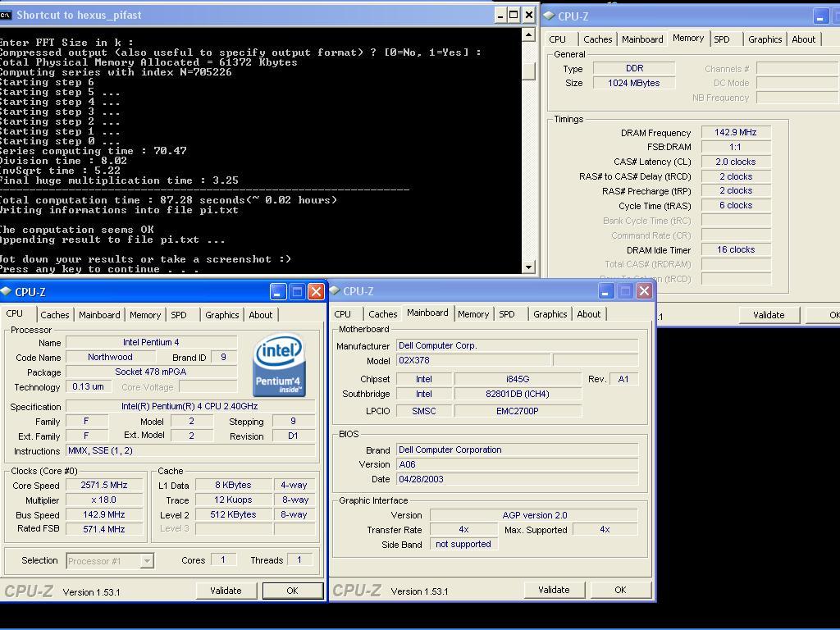Click Validate in the CPU window
Viewport: 840px width, 630px height.
[226, 591]
